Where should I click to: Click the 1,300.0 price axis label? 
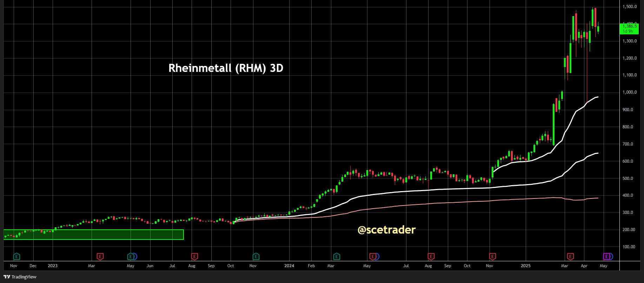630,41
